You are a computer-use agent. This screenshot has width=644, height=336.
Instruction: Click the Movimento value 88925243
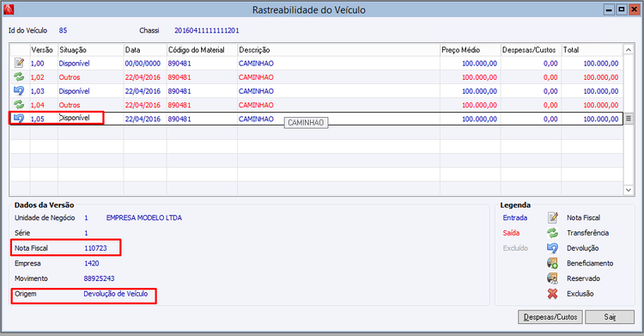click(x=99, y=278)
